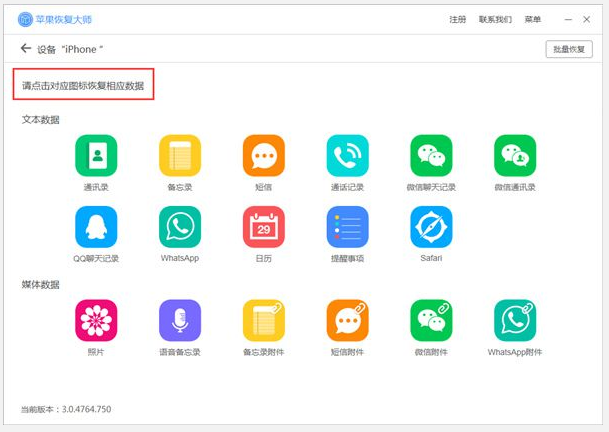Open the 菜单 menu item

(x=532, y=19)
